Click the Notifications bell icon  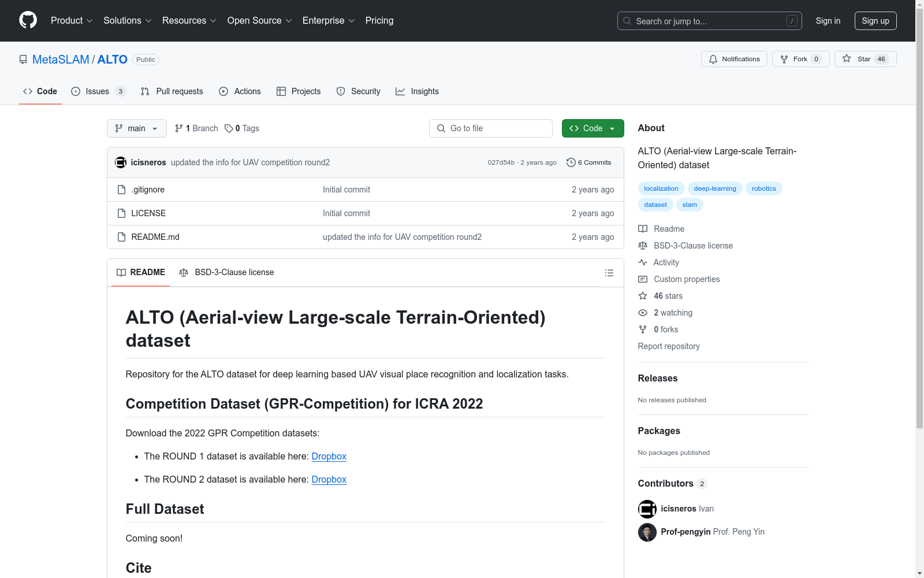[713, 59]
